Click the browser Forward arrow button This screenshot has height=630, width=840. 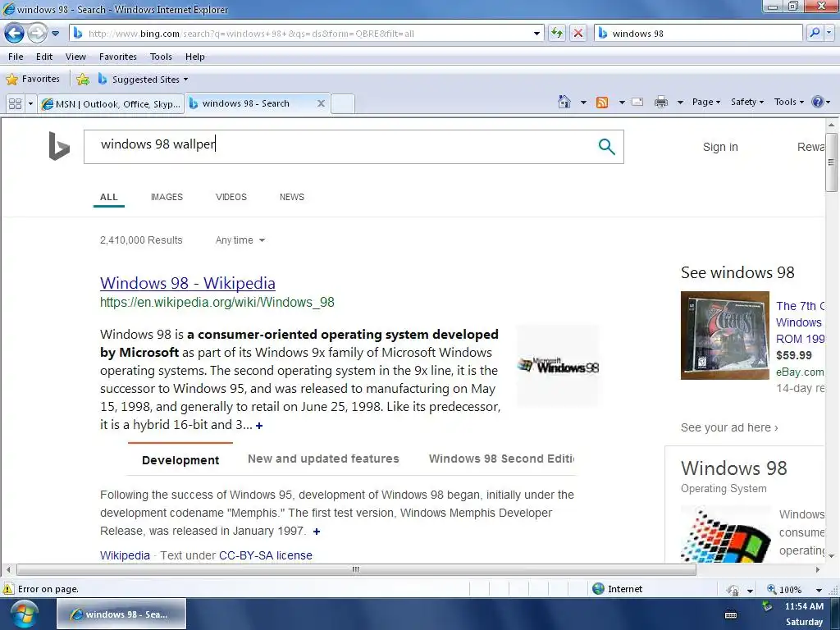(37, 33)
